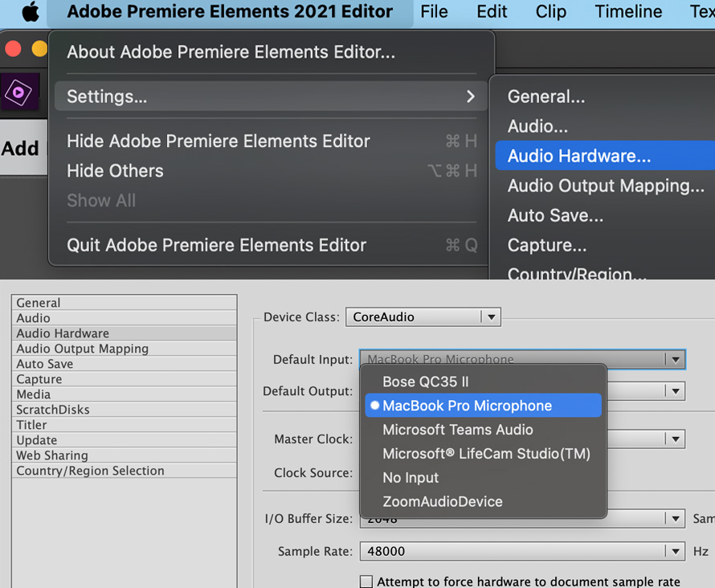Image resolution: width=715 pixels, height=588 pixels.
Task: Open the Adobe Premiere Elements 2021 Editor menu
Action: click(230, 11)
